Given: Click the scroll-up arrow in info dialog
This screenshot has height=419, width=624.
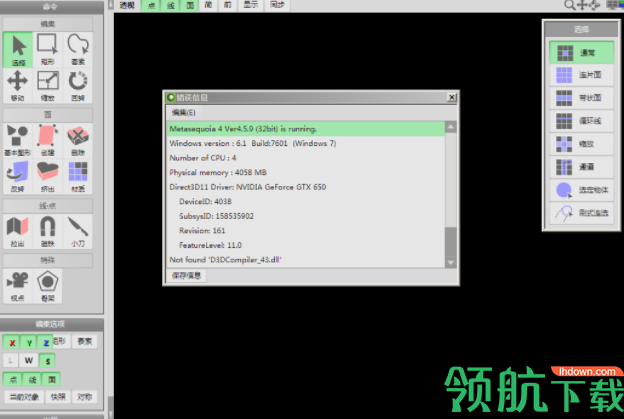Looking at the screenshot, I should pos(450,127).
